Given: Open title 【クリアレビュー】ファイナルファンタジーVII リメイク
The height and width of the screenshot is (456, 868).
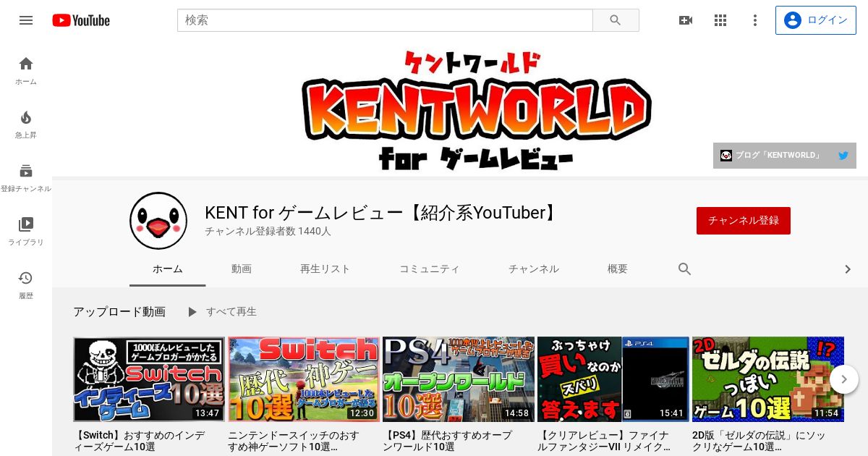Looking at the screenshot, I should 605,442.
